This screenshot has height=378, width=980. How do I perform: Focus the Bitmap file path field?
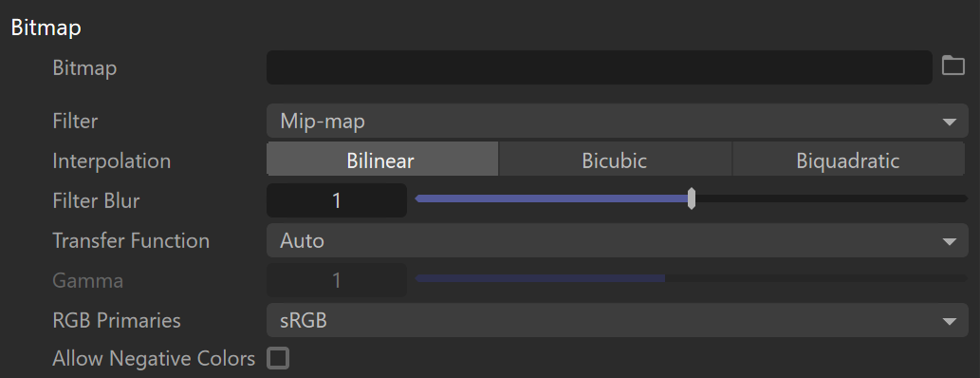(x=600, y=67)
